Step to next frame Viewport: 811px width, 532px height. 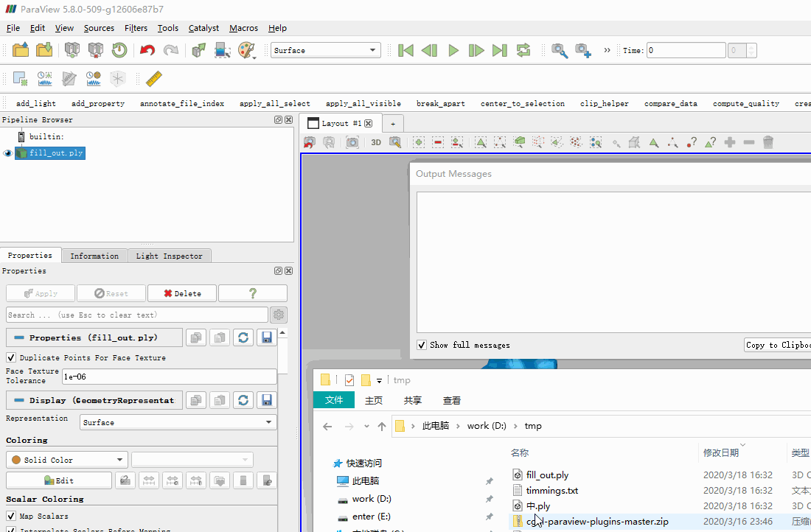(476, 50)
